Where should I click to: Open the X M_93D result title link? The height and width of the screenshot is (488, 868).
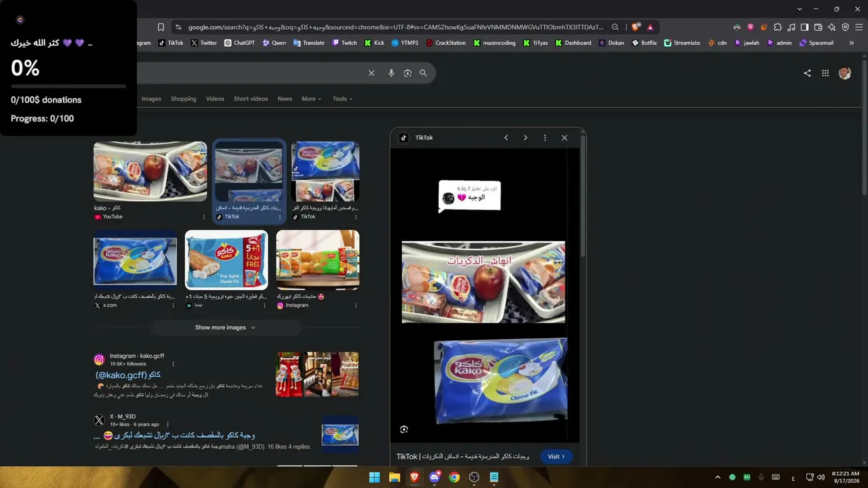[x=176, y=435]
